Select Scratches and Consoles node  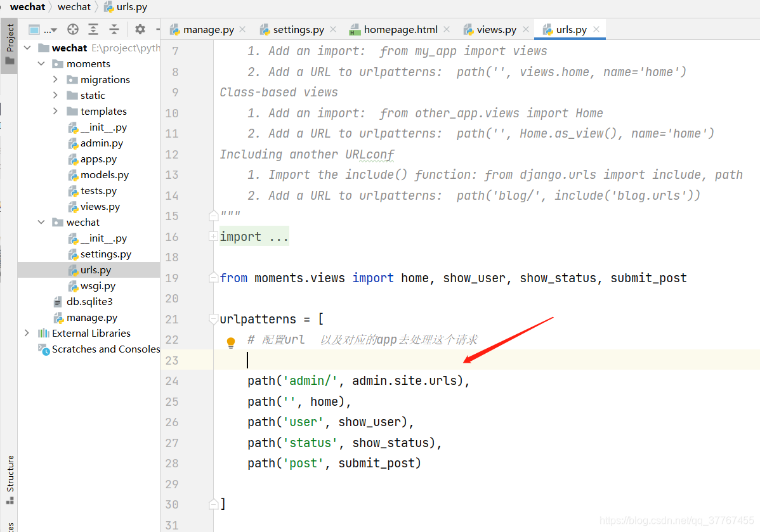106,349
